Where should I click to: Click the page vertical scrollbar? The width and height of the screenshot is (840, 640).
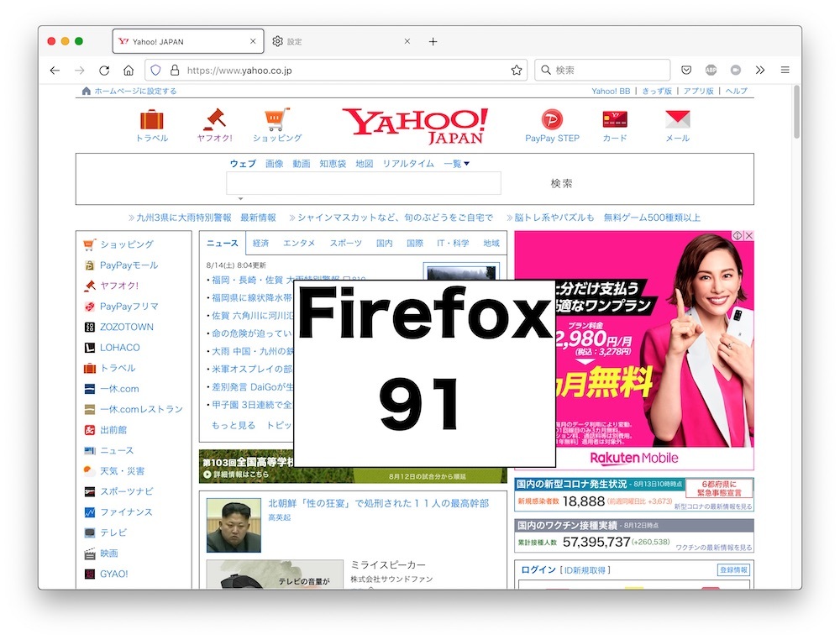(x=796, y=112)
